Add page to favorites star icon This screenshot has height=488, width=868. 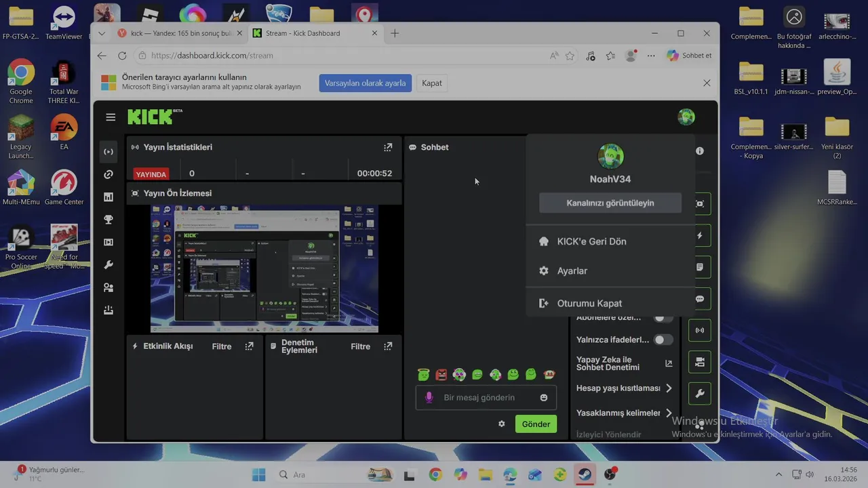coord(570,56)
